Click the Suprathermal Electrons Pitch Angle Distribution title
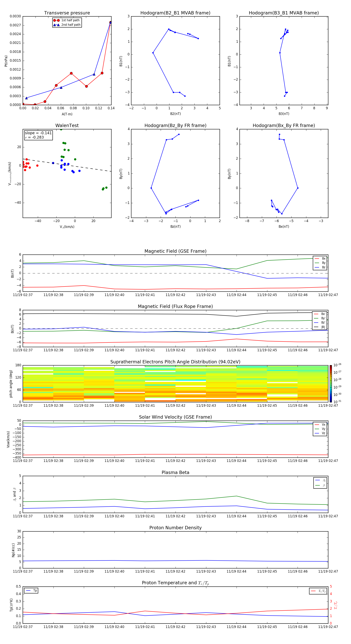Screen dimensions: 351x644 pos(175,362)
